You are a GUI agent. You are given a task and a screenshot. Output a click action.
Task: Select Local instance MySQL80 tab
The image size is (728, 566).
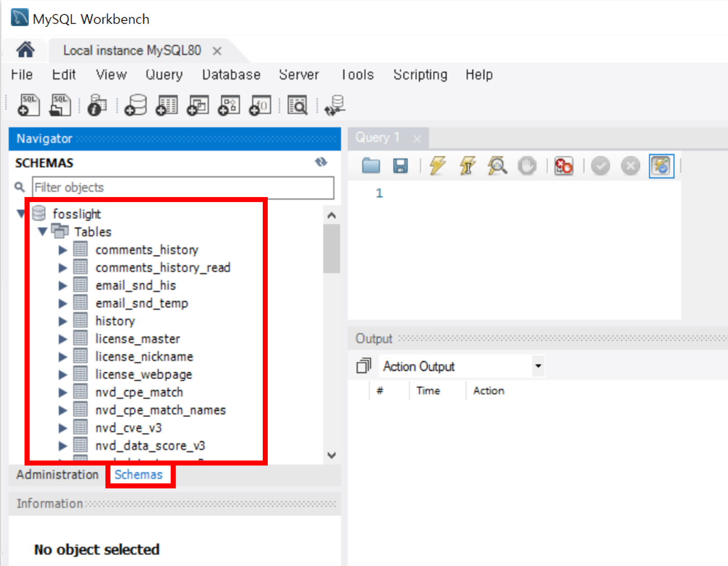132,50
